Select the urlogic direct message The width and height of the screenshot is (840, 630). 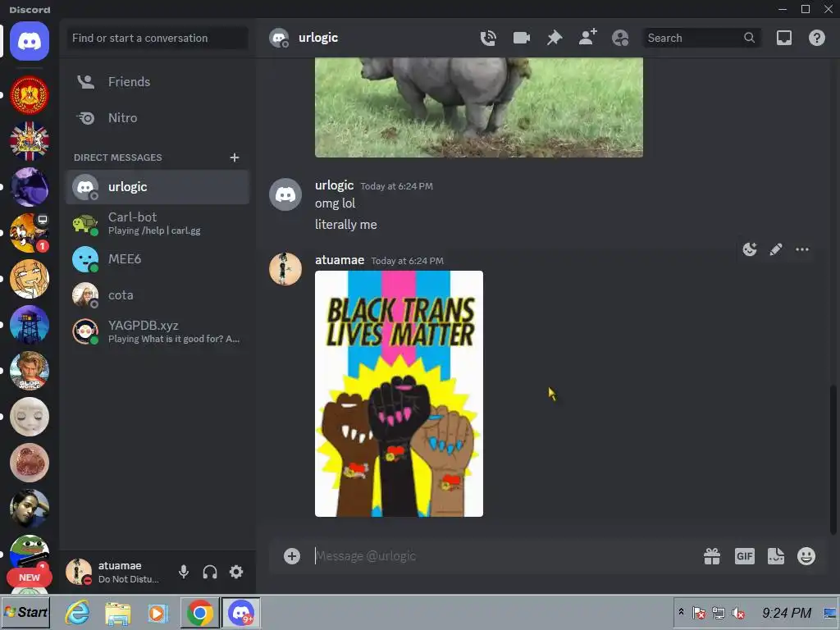coord(157,187)
